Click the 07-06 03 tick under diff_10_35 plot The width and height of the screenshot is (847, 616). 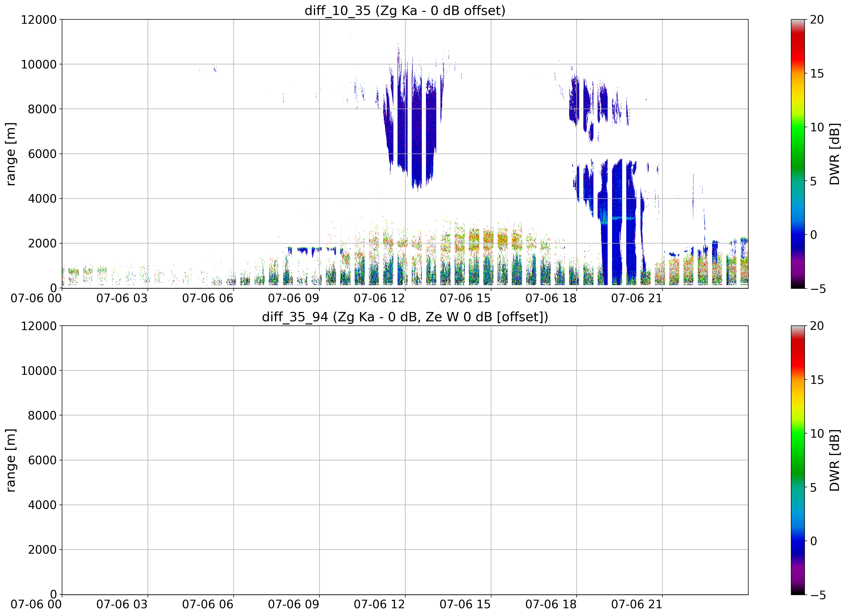122,298
